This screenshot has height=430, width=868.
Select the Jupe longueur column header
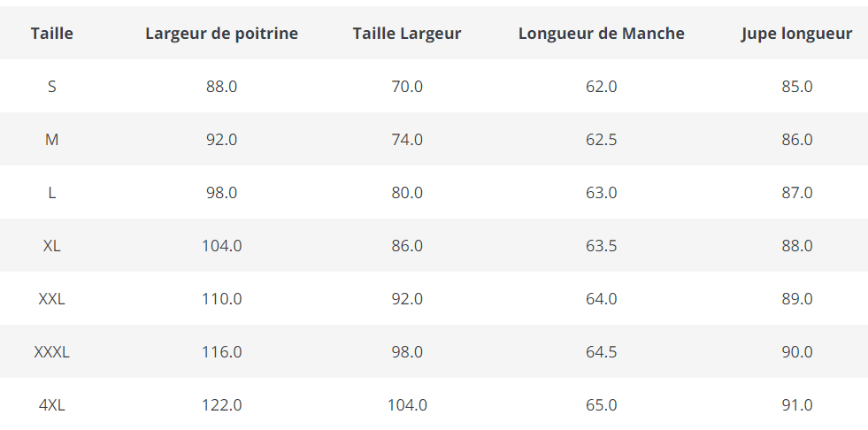tap(796, 34)
